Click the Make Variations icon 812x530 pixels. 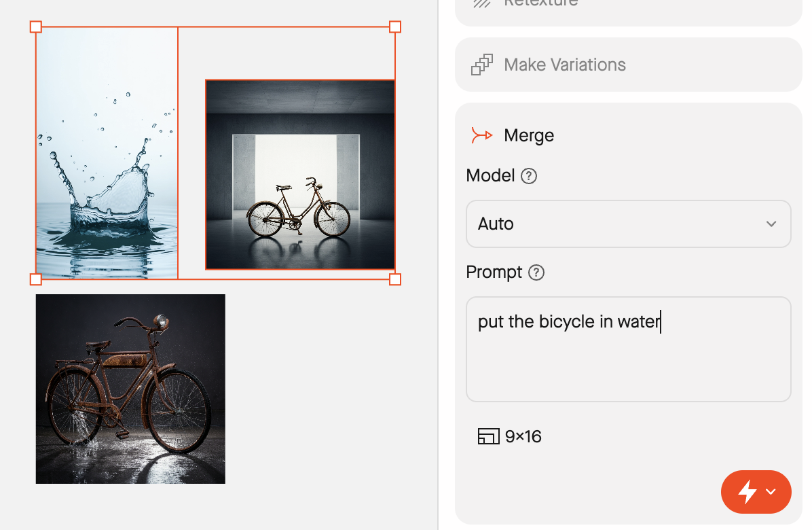tap(481, 65)
